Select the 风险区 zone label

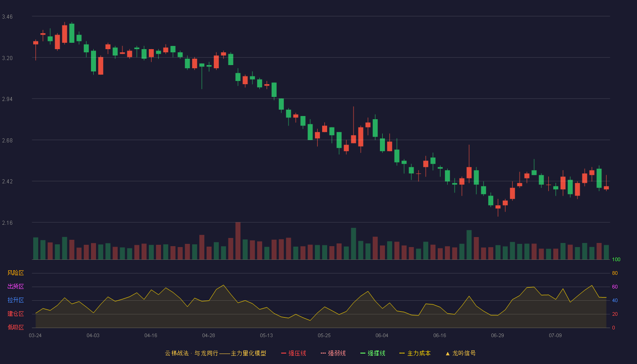pos(15,273)
